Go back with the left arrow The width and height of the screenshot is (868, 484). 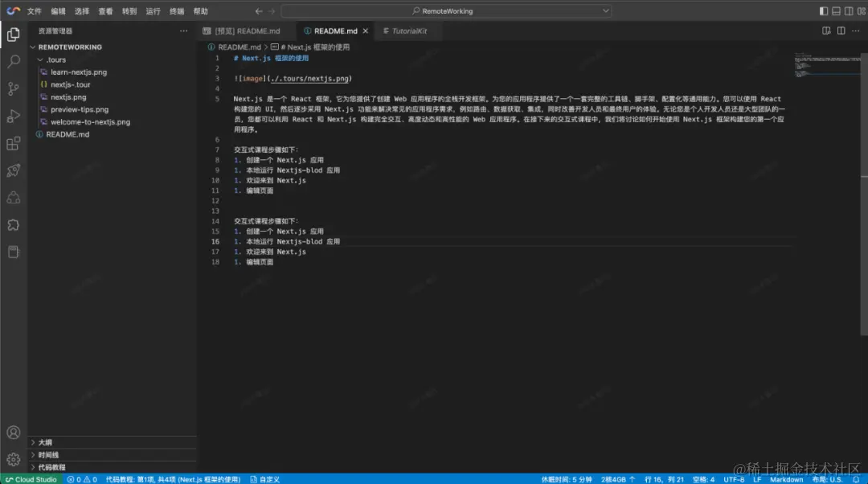(x=259, y=11)
